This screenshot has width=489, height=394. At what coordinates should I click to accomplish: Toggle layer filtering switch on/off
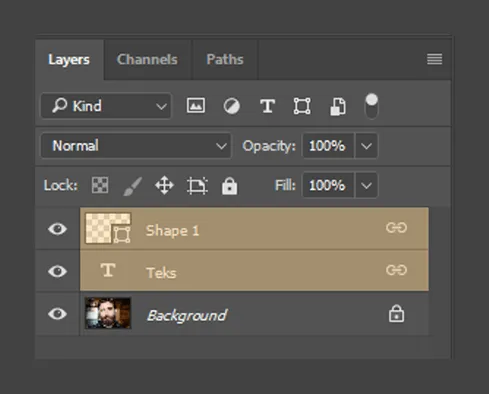pos(372,106)
